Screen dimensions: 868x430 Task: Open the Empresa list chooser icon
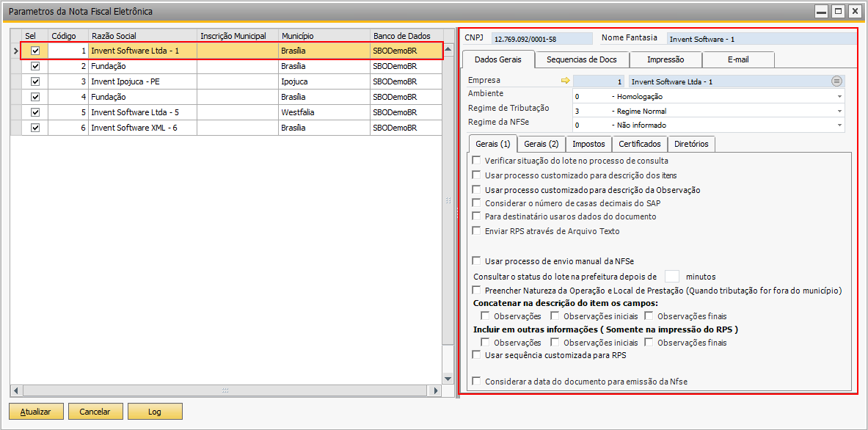coord(836,81)
